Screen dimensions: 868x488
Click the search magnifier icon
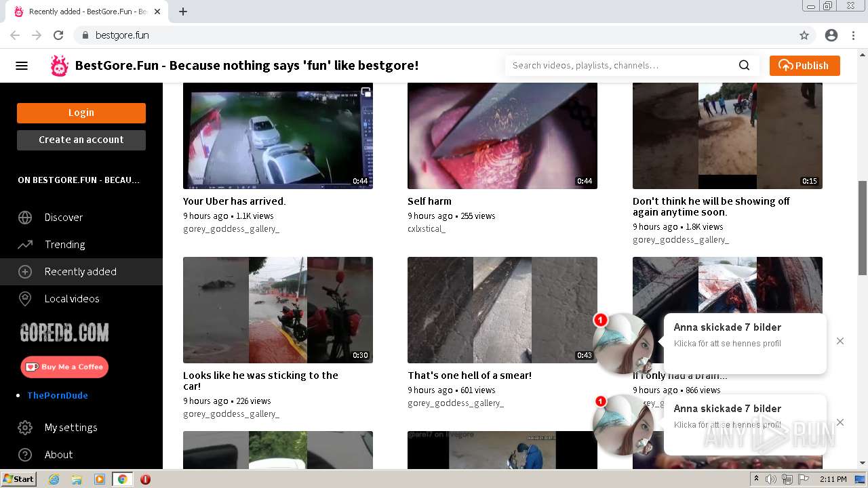tap(744, 66)
